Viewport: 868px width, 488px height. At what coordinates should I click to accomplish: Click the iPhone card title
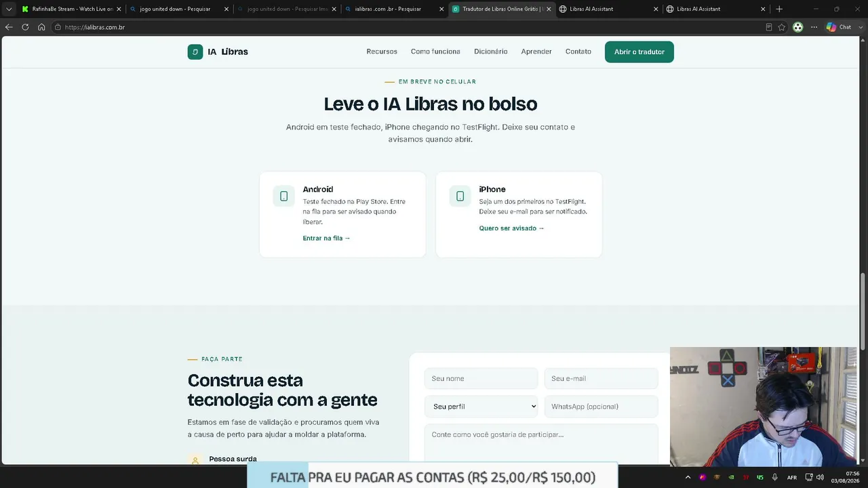pyautogui.click(x=492, y=190)
